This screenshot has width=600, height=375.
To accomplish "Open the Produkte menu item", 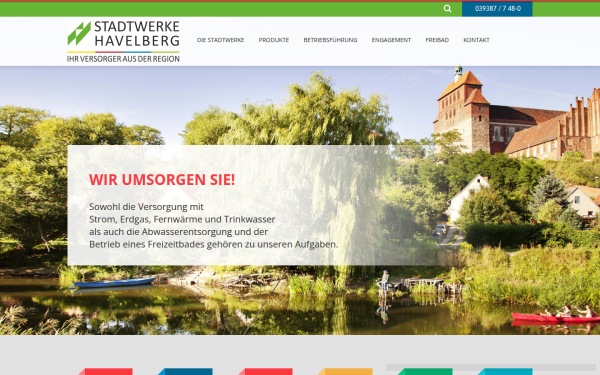I will (x=274, y=40).
